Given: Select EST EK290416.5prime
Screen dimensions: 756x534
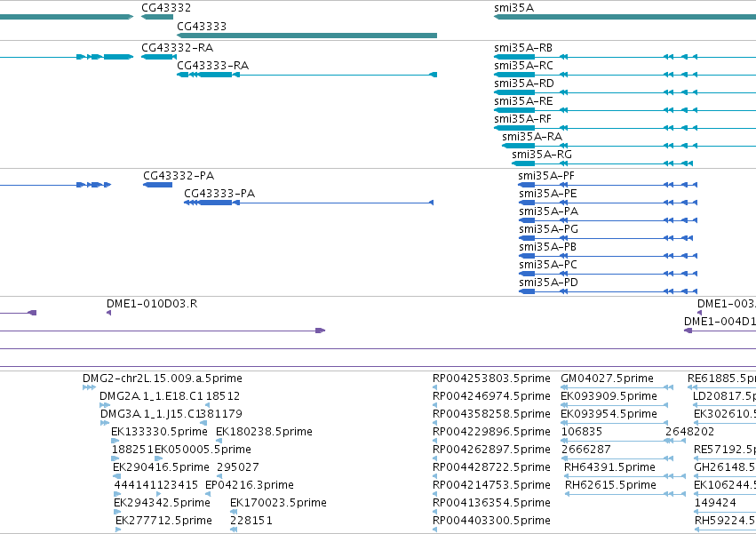Looking at the screenshot, I should coord(161,467).
